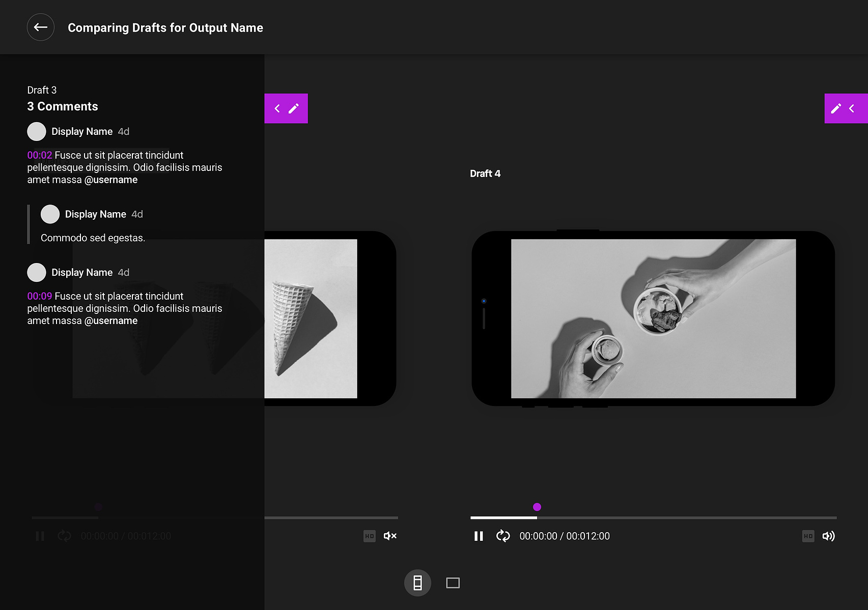This screenshot has height=610, width=868.
Task: Toggle HD quality on Draft 3 player
Action: [x=370, y=536]
